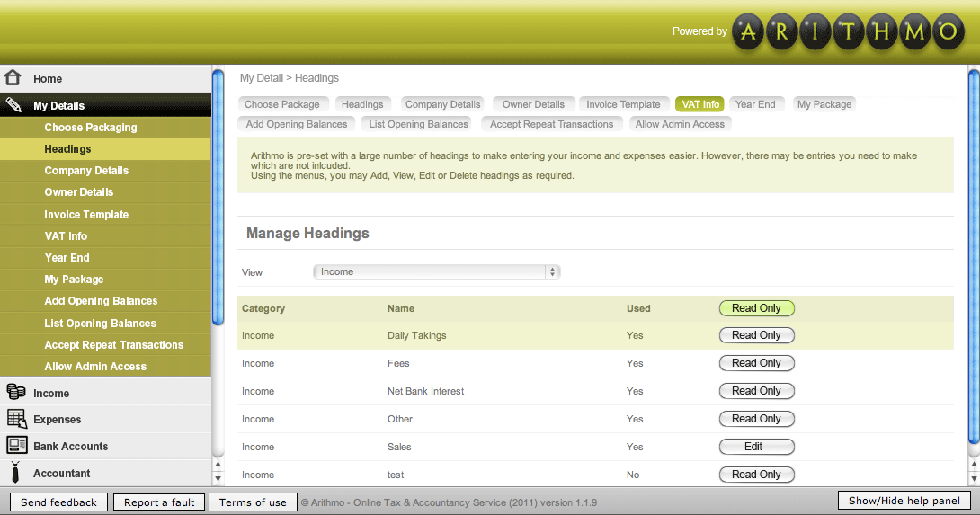Click the Bank Accounts menu label
Screen dimensions: 980x515
coord(71,447)
